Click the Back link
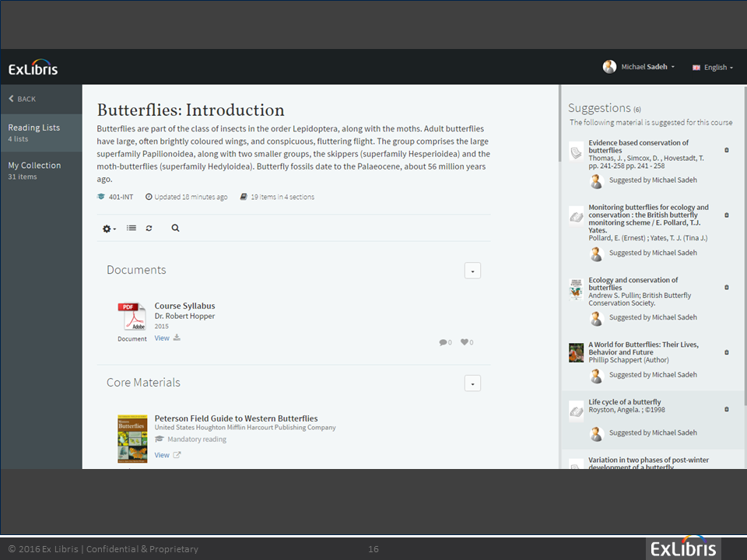 point(23,99)
